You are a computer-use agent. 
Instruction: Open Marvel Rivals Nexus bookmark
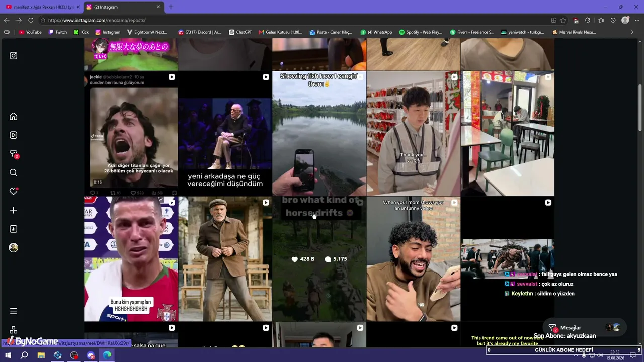[x=574, y=32]
